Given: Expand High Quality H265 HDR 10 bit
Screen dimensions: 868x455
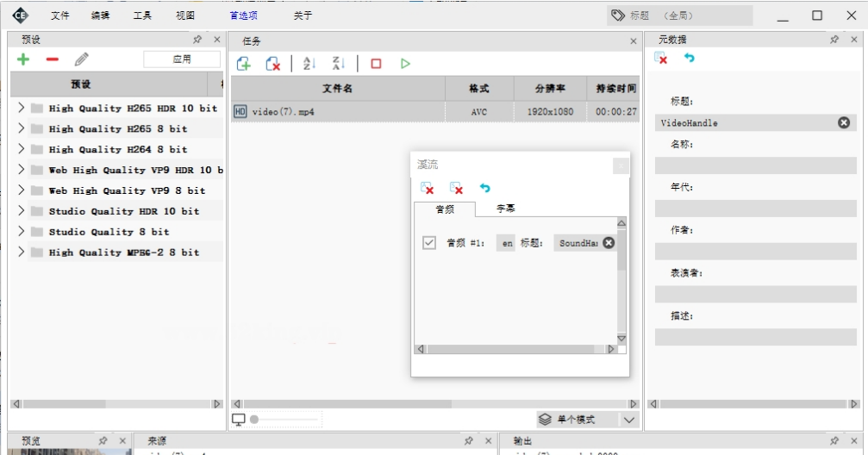Looking at the screenshot, I should click(x=21, y=108).
